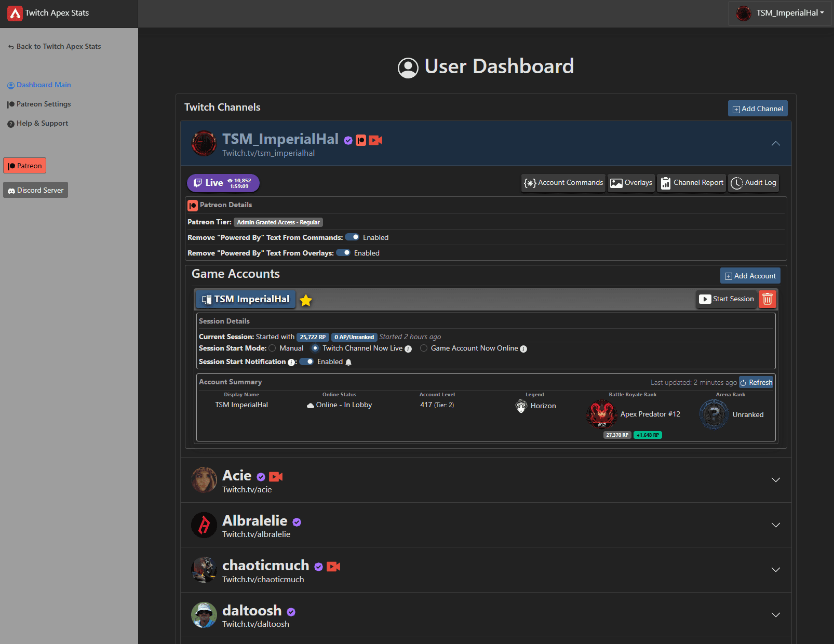834x644 pixels.
Task: Click the 0 AP/Unranked badge
Action: 354,337
